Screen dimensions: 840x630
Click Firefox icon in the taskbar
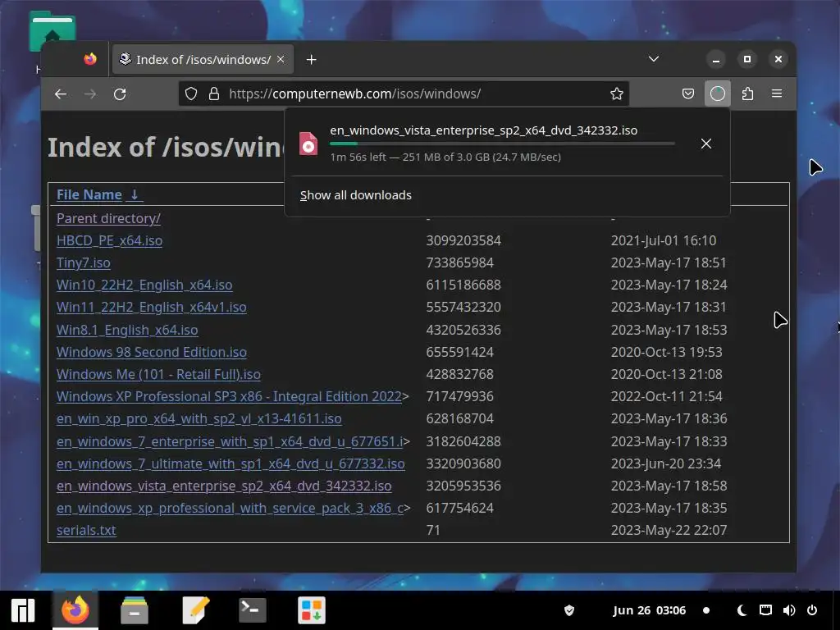click(75, 610)
